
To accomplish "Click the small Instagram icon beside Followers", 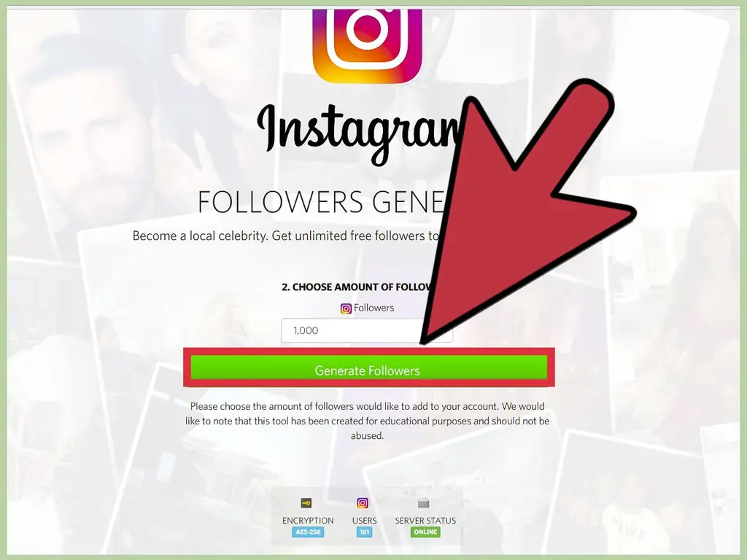I will pos(346,308).
